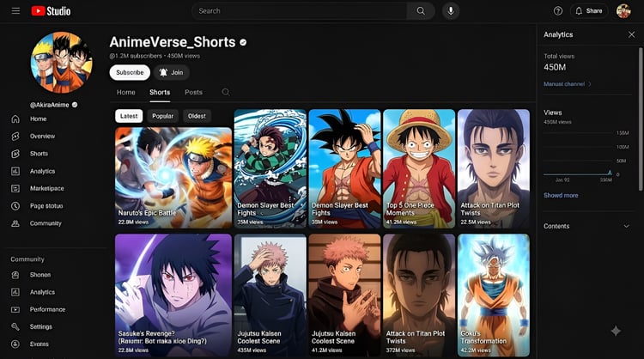Select the Popular filter chip
Image resolution: width=644 pixels, height=359 pixels.
click(x=162, y=116)
